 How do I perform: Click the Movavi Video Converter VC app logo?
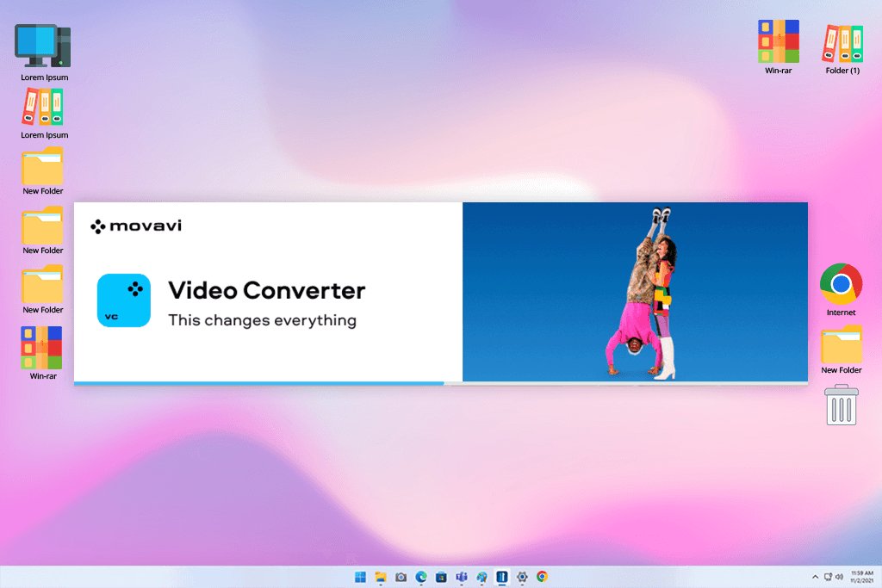point(124,300)
